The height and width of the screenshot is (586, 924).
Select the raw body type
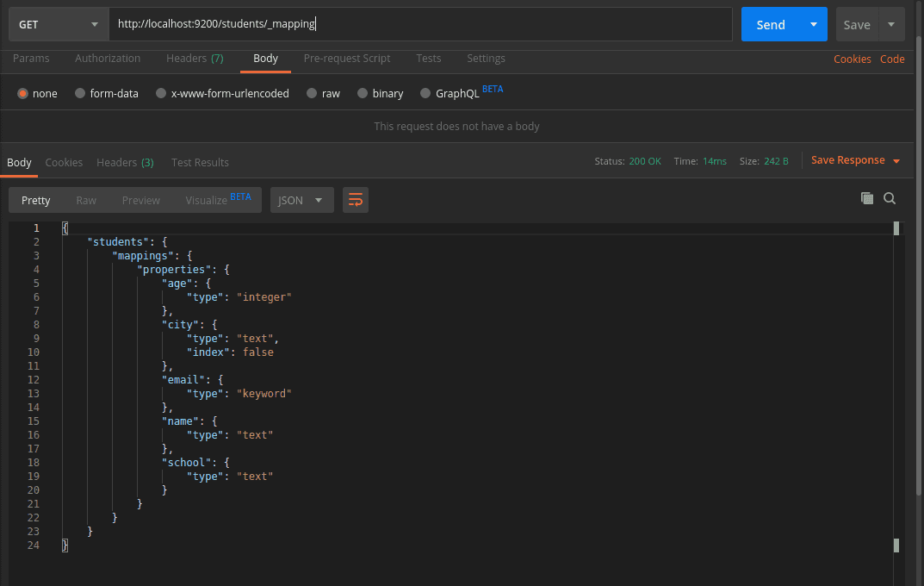[312, 93]
